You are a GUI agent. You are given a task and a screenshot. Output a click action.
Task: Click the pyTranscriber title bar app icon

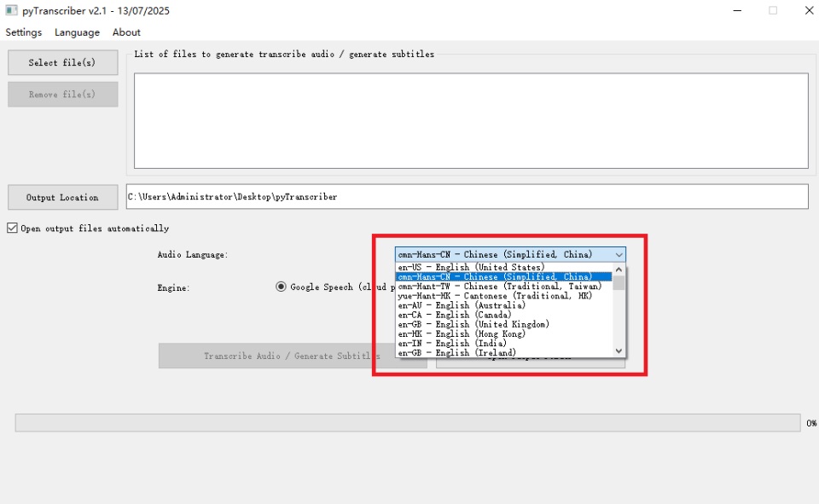(11, 10)
